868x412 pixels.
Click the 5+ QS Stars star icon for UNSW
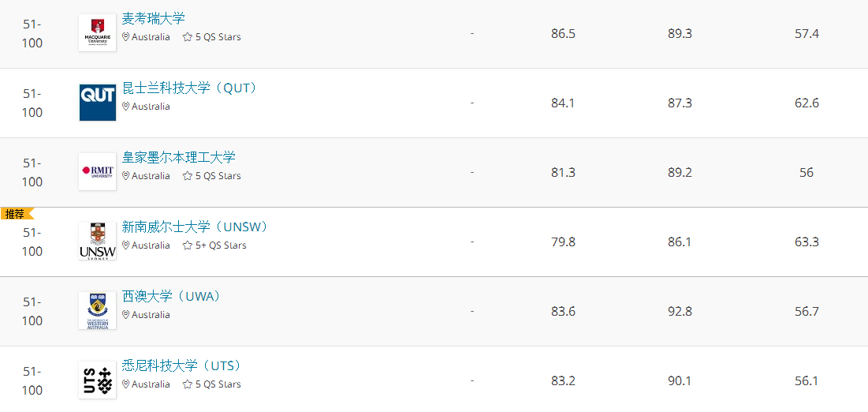[188, 245]
